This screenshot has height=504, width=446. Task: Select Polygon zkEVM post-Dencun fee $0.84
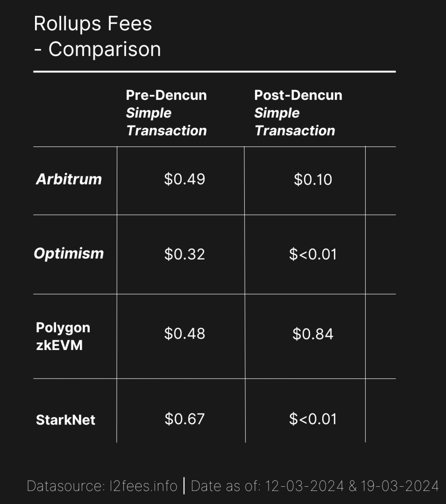[x=313, y=334]
